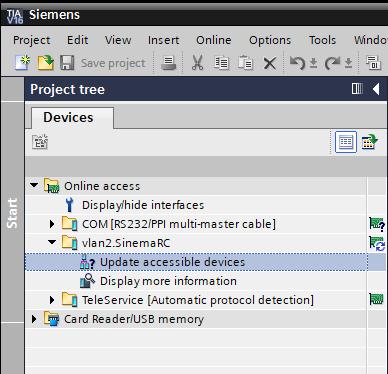
Task: Click the COM interface status icon with question mark
Action: click(x=377, y=224)
